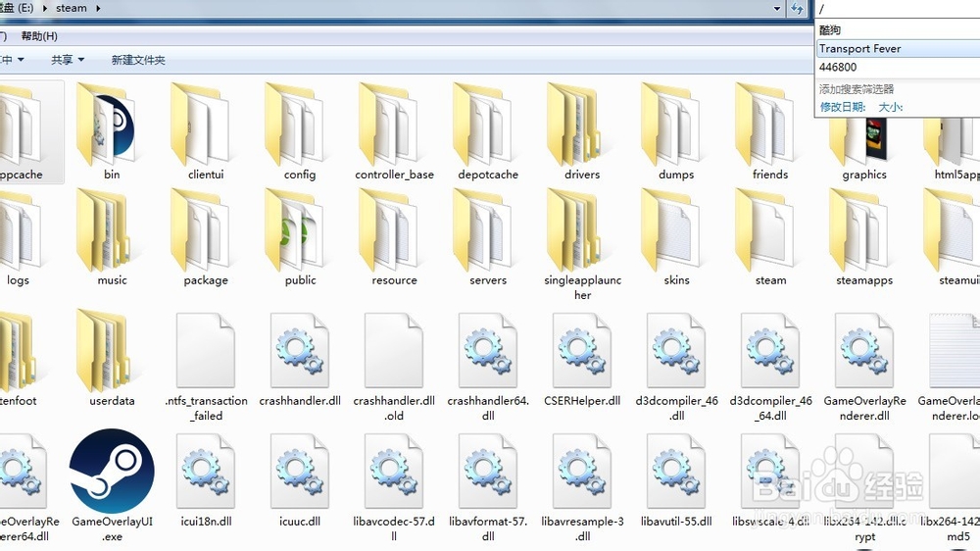Screen dimensions: 980x551
Task: Select the userdata folder
Action: click(112, 358)
